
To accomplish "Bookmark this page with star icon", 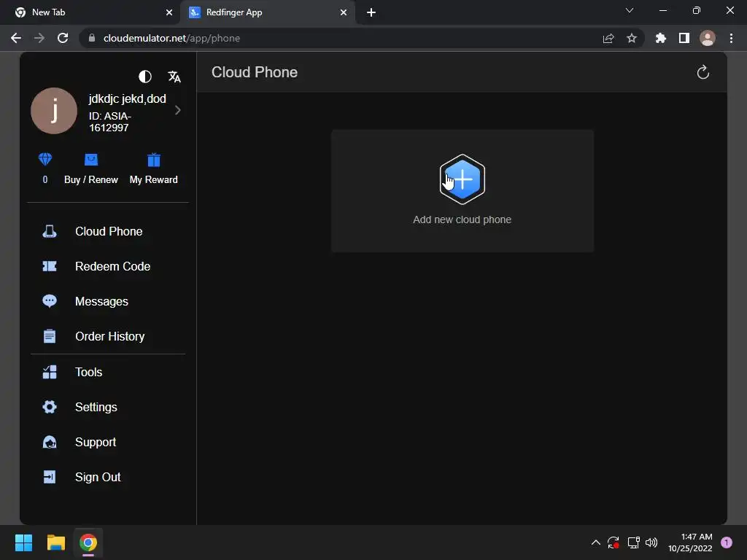I will click(632, 38).
